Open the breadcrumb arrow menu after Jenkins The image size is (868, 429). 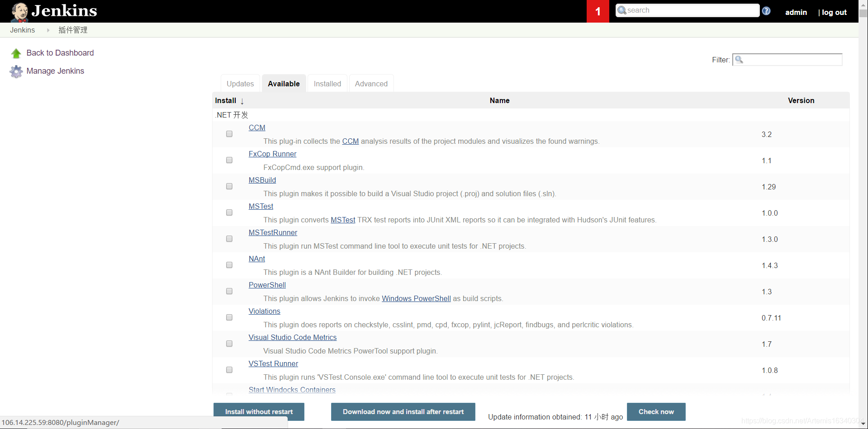(48, 30)
